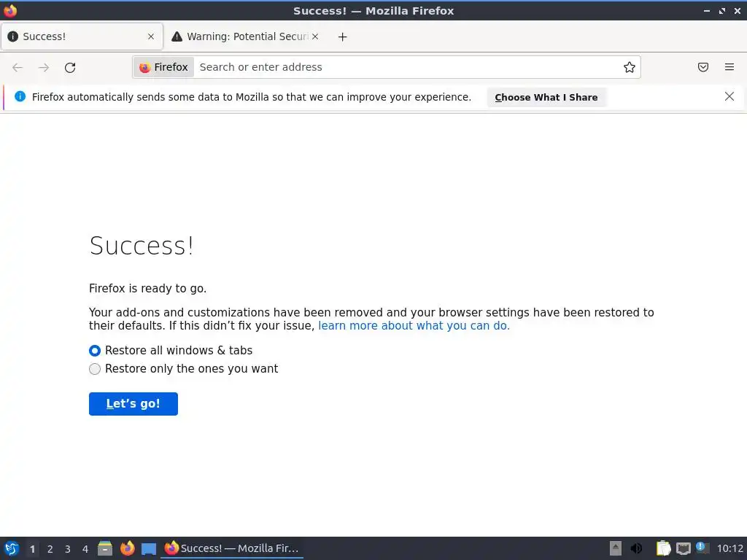The width and height of the screenshot is (747, 560).
Task: Click the 10:12 clock in the taskbar
Action: pos(729,548)
